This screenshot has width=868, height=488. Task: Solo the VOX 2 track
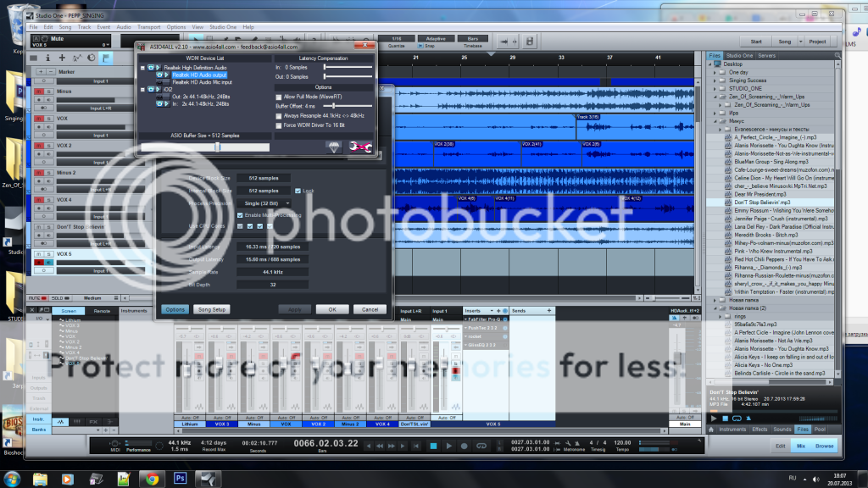click(x=48, y=146)
